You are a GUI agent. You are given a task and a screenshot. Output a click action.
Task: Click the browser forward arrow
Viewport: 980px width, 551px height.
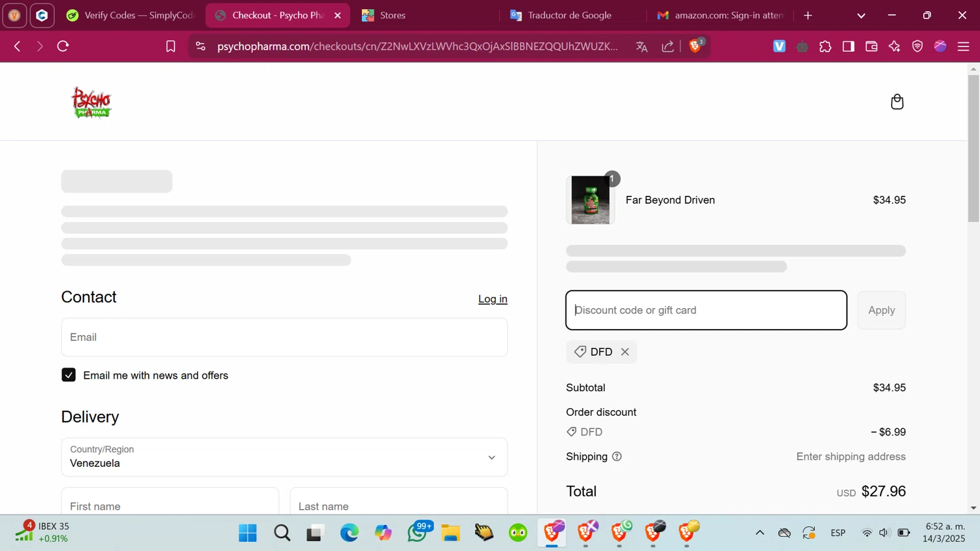click(x=40, y=46)
